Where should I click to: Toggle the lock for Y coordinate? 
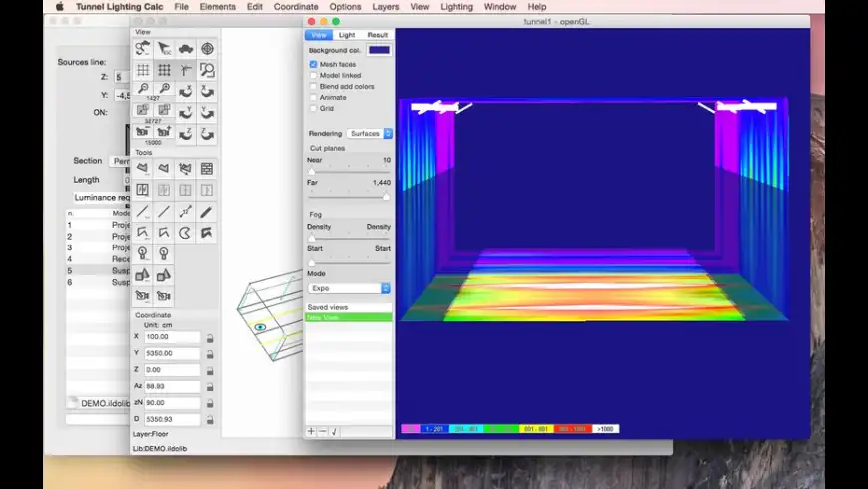point(210,354)
